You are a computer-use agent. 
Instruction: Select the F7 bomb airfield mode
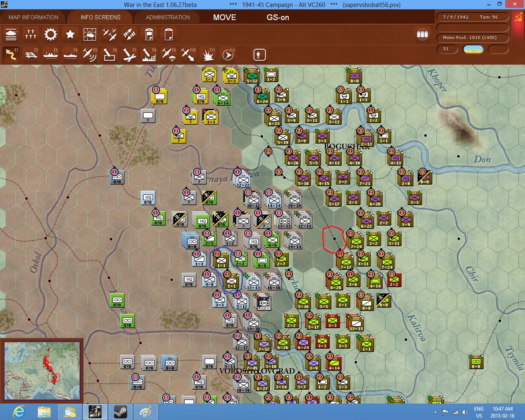pyautogui.click(x=129, y=55)
